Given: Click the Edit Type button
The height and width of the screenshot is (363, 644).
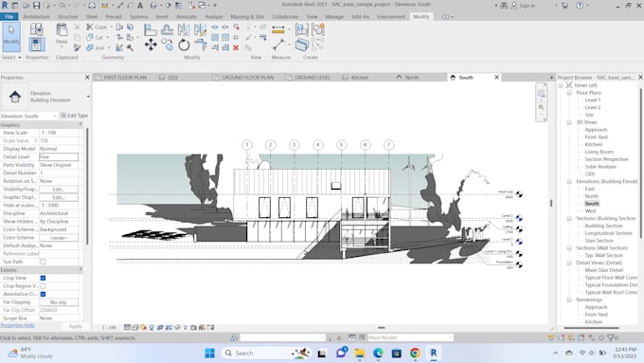Looking at the screenshot, I should point(74,116).
